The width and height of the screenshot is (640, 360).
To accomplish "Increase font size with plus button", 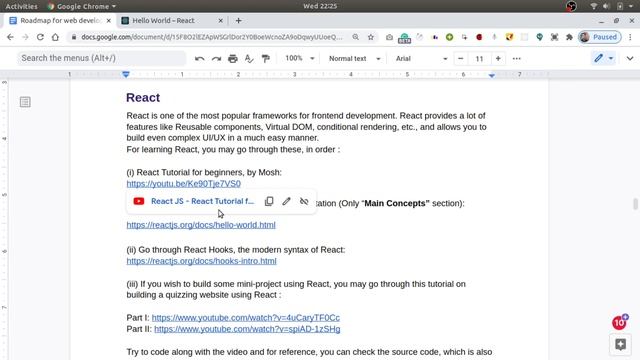I will click(x=498, y=58).
